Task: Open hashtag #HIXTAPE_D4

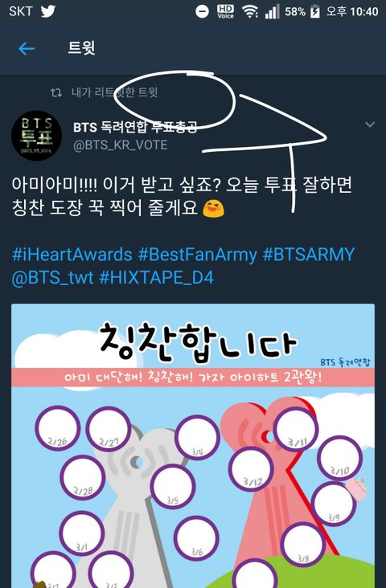Action: pos(156,278)
